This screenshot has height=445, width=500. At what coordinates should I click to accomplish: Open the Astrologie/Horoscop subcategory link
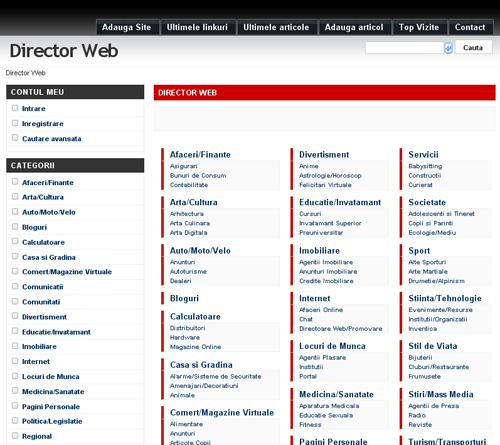point(330,175)
